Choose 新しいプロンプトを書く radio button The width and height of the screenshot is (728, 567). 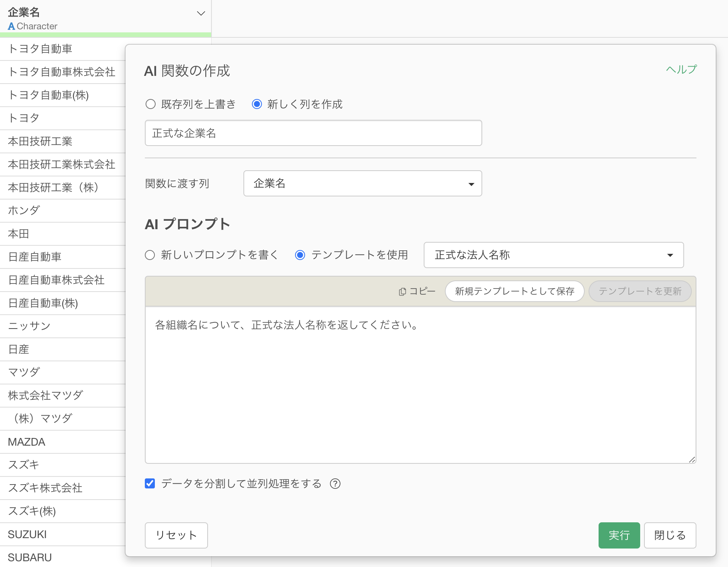[150, 255]
